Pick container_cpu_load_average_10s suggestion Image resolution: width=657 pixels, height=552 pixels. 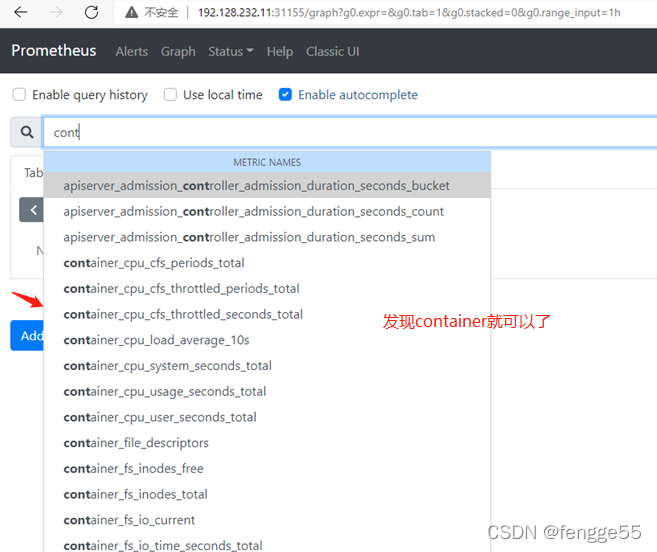[x=267, y=340]
